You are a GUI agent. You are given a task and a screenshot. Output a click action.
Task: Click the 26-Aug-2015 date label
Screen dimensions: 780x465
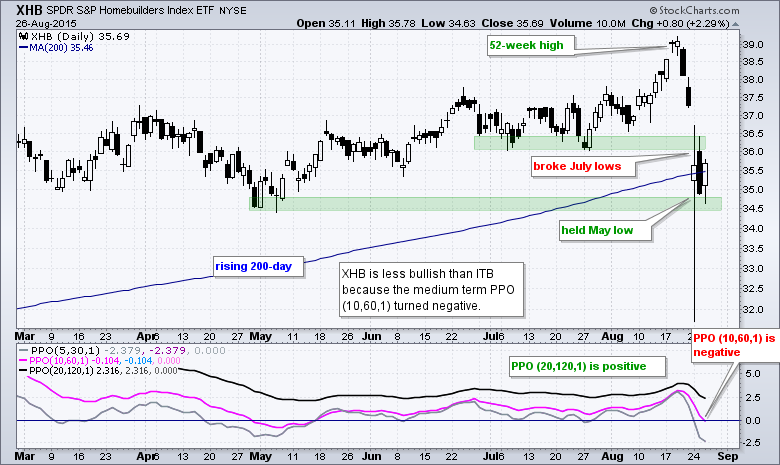46,24
